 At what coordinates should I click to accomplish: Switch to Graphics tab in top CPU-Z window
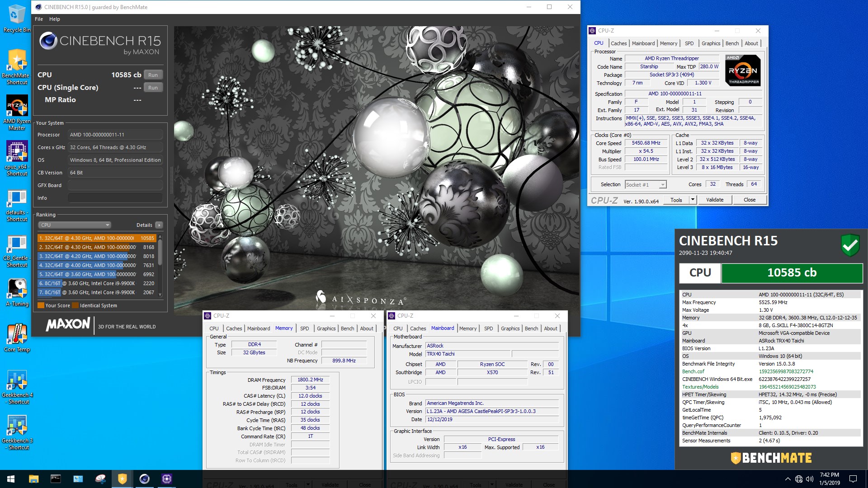pos(711,43)
